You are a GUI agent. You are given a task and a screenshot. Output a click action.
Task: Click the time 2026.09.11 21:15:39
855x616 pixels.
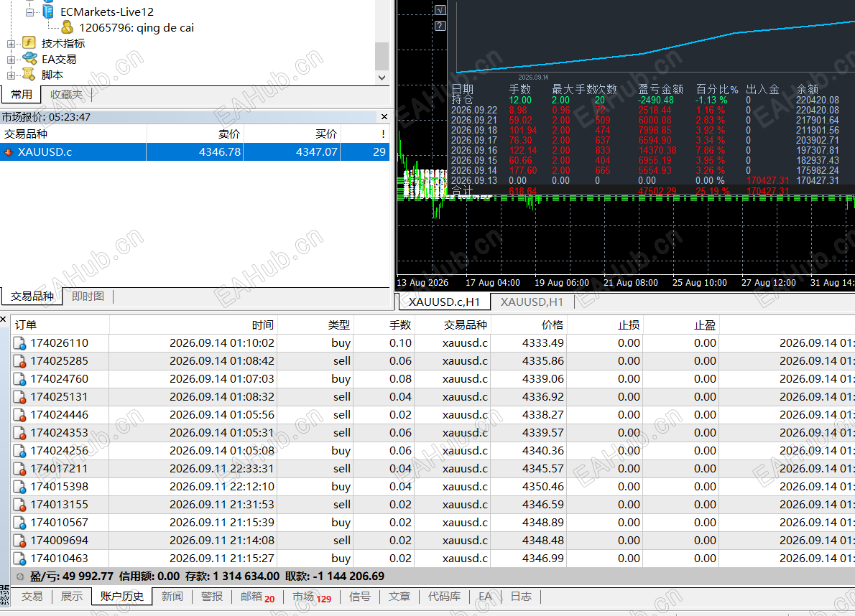point(222,523)
